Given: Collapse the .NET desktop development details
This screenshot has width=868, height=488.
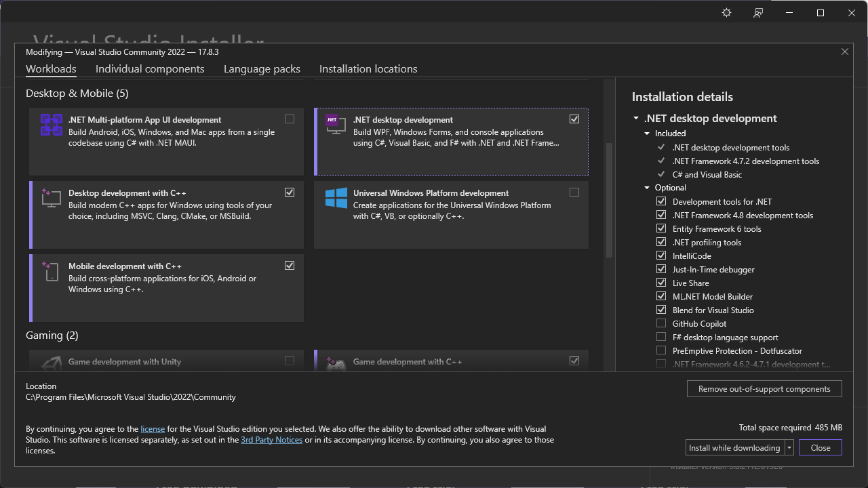Looking at the screenshot, I should coord(635,118).
